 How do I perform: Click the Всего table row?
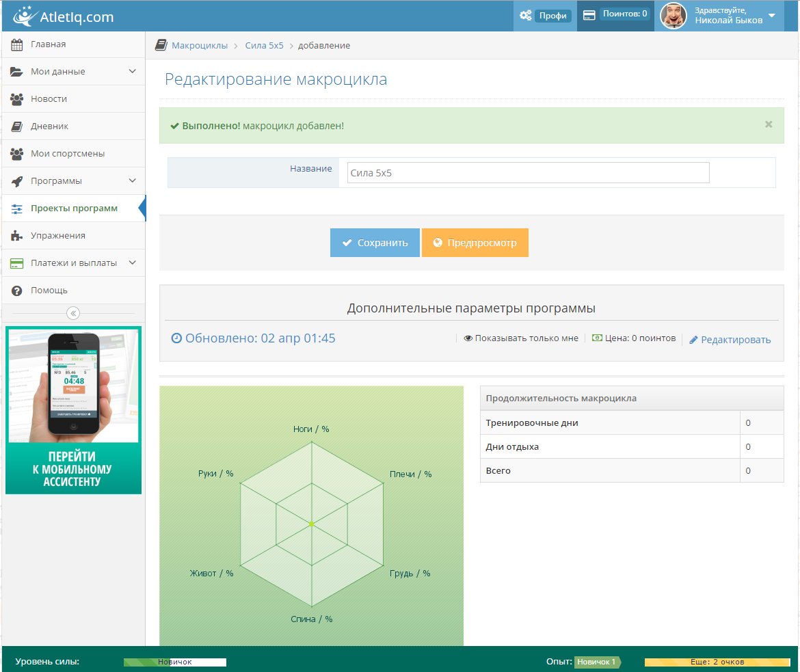[632, 470]
